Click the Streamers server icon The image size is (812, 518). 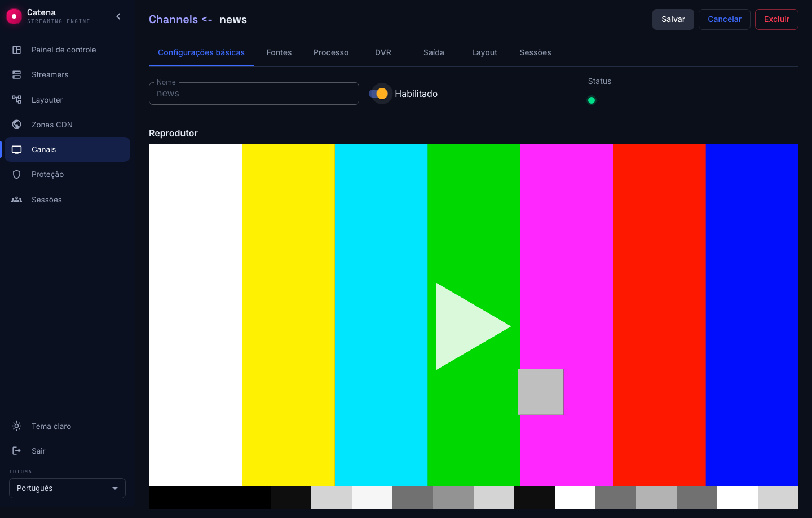(x=17, y=74)
